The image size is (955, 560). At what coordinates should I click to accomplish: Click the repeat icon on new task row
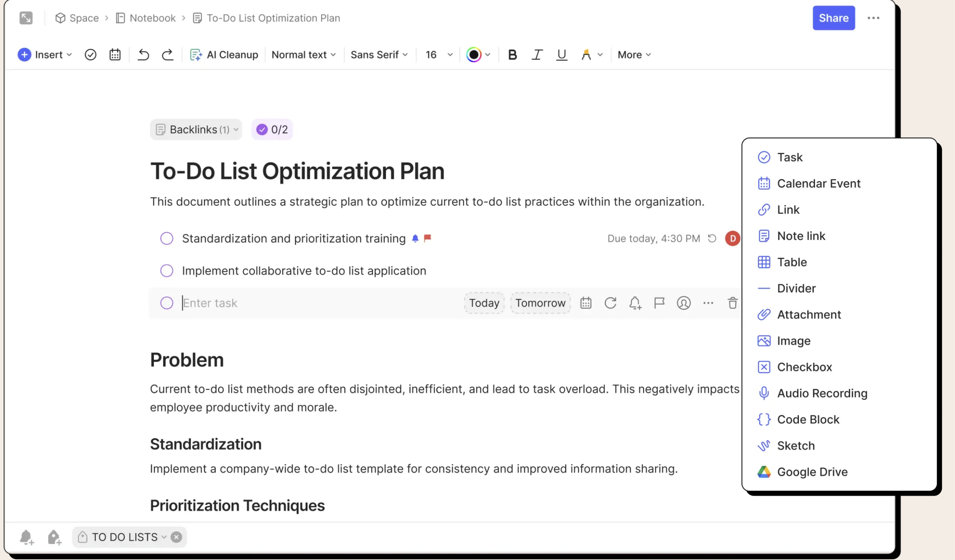tap(610, 303)
